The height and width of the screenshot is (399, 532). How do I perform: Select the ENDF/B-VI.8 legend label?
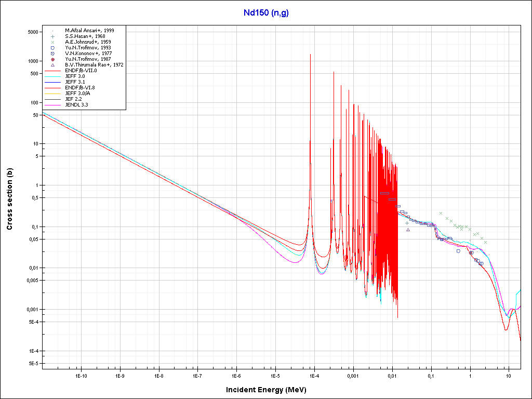pyautogui.click(x=80, y=88)
